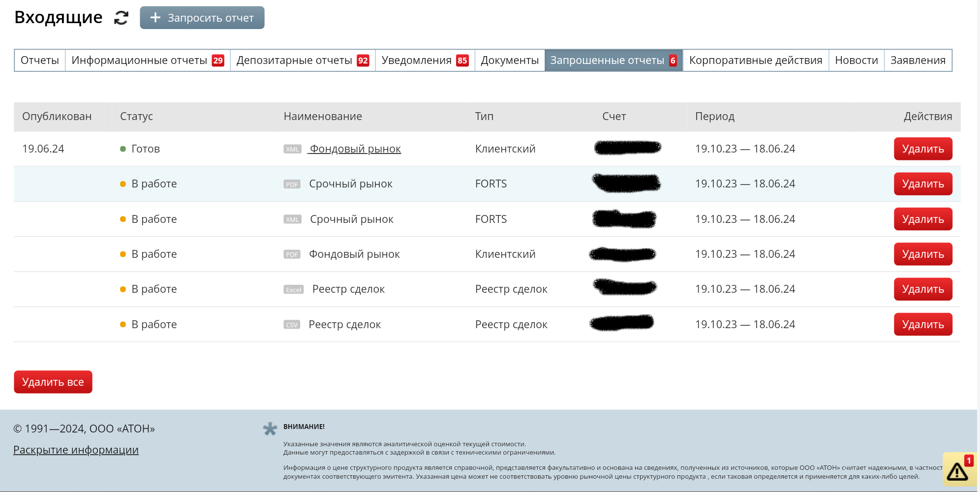Click the PDF badge for Срочный рынок
Viewport: 980px width, 492px height.
[292, 184]
